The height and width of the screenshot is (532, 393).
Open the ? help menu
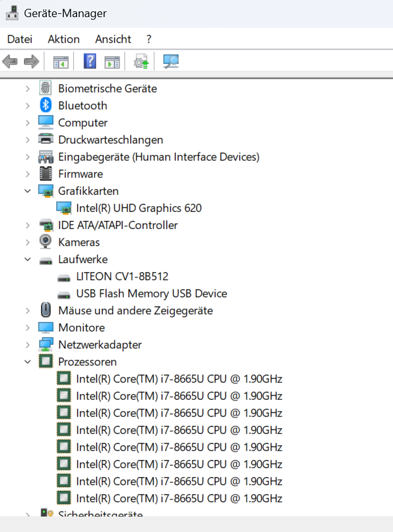pyautogui.click(x=148, y=39)
